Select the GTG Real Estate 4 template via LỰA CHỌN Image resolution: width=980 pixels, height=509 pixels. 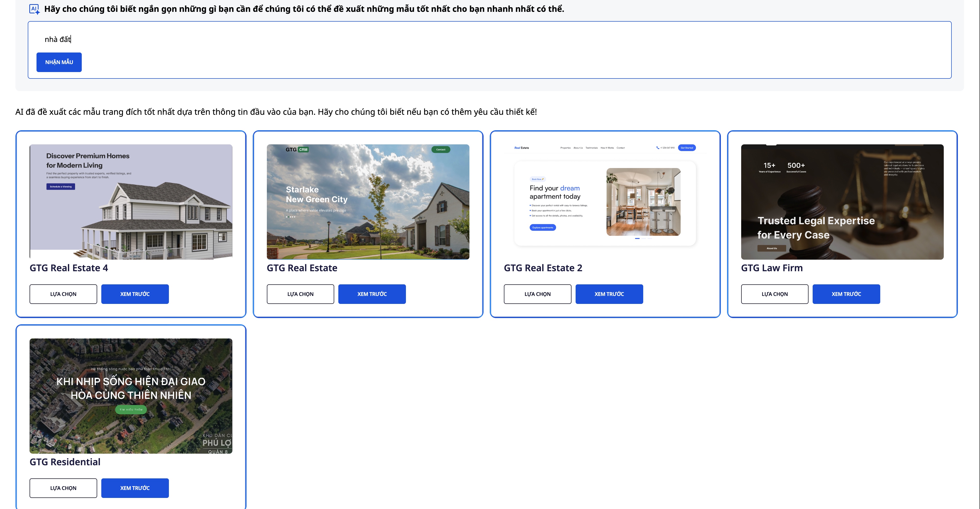tap(63, 294)
